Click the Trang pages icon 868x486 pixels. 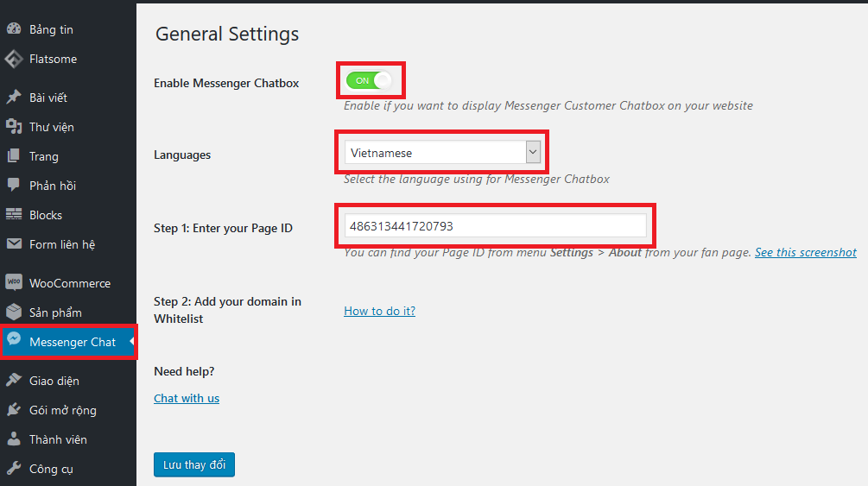pyautogui.click(x=14, y=156)
